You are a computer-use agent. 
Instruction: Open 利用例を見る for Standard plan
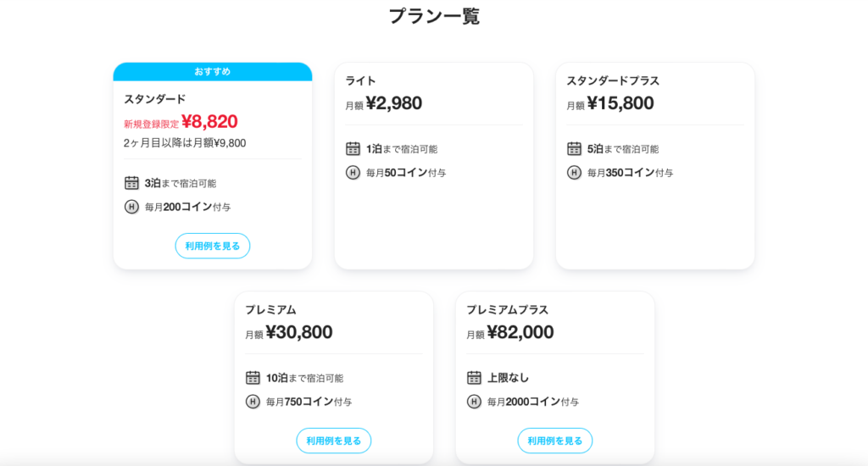[213, 246]
